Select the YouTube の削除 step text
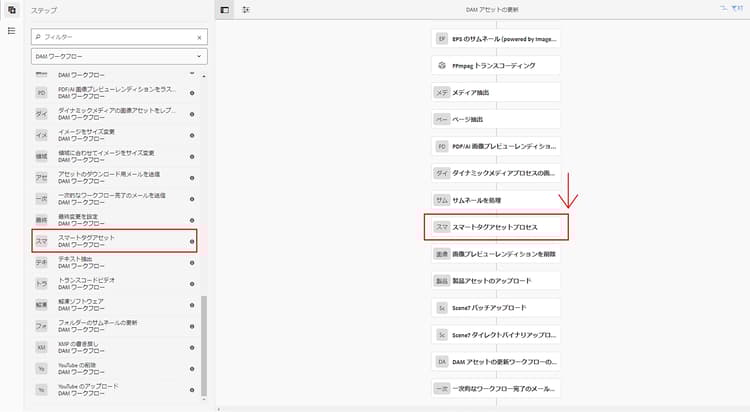The image size is (750, 412). click(77, 365)
